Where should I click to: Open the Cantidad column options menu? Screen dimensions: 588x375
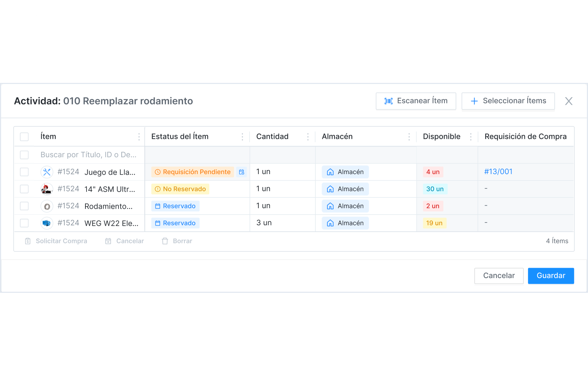pyautogui.click(x=308, y=137)
